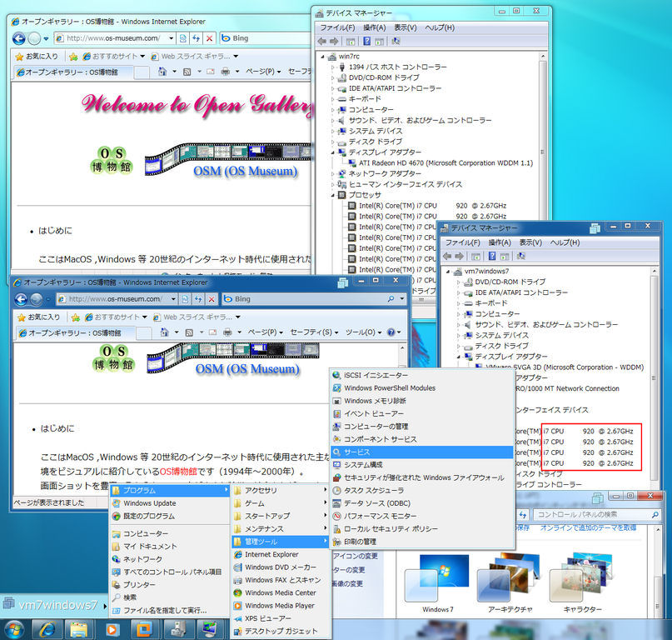Click back button in front Internet Explorer window

(x=20, y=299)
